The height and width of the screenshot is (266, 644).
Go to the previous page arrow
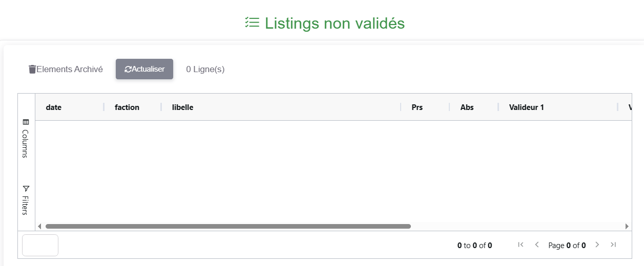point(537,245)
